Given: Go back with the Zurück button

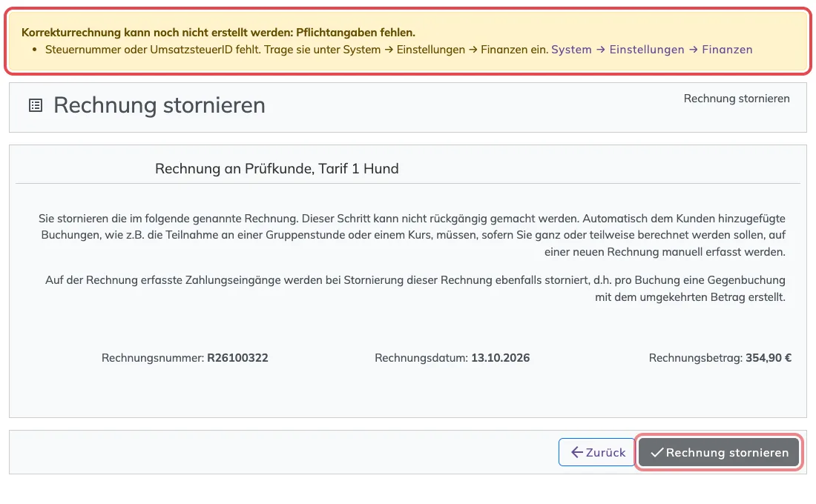Looking at the screenshot, I should (x=597, y=453).
